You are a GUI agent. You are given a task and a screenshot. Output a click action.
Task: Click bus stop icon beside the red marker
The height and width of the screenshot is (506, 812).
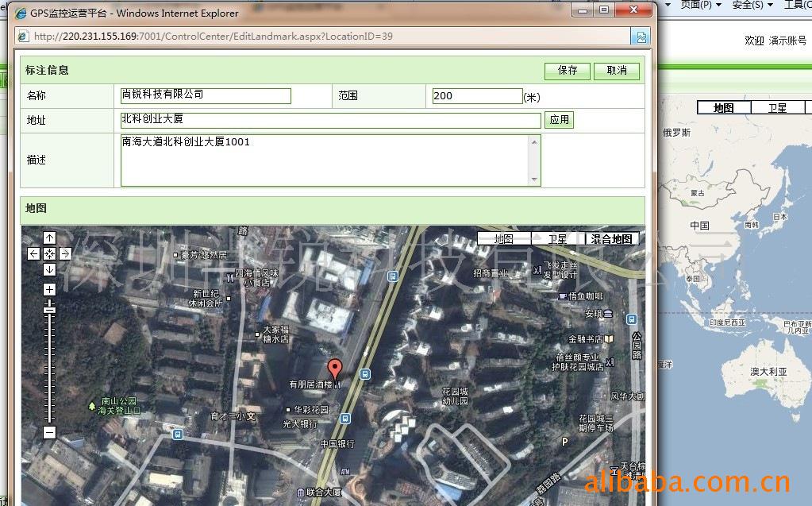[365, 374]
